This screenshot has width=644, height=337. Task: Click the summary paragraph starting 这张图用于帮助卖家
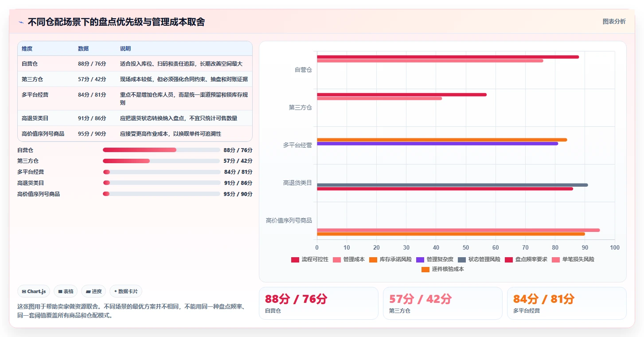(131, 311)
